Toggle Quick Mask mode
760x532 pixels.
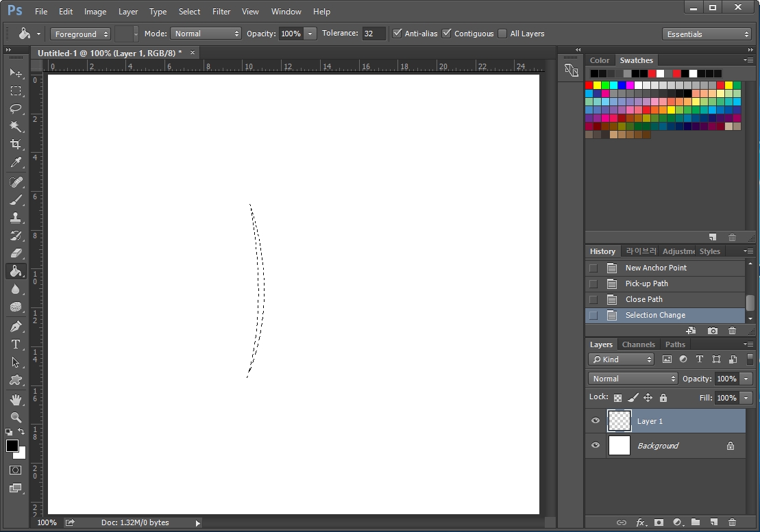pyautogui.click(x=16, y=470)
